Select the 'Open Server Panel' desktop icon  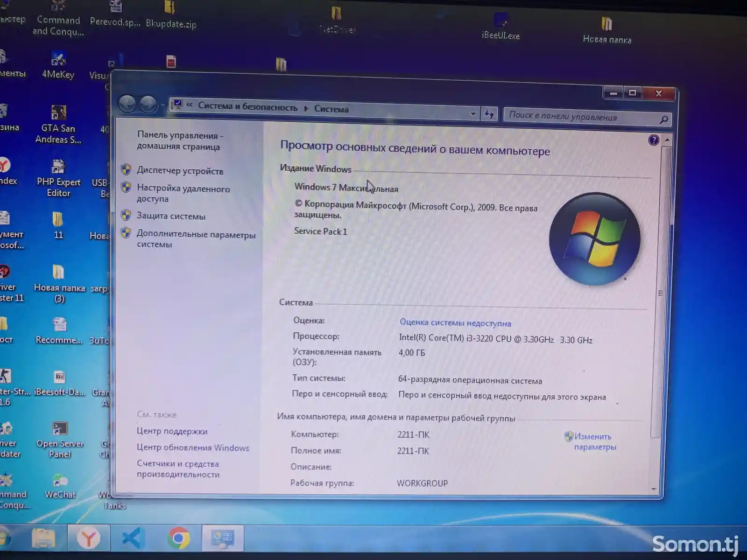(60, 440)
